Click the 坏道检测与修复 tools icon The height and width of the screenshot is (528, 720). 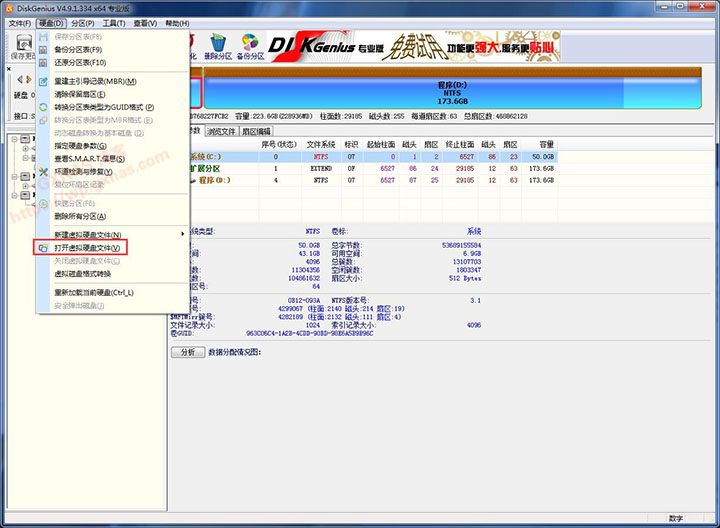[43, 171]
